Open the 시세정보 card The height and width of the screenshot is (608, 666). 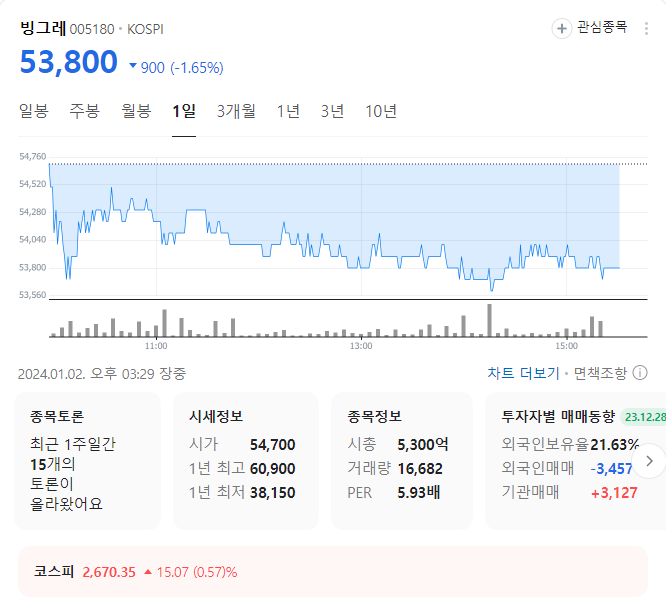(x=246, y=461)
